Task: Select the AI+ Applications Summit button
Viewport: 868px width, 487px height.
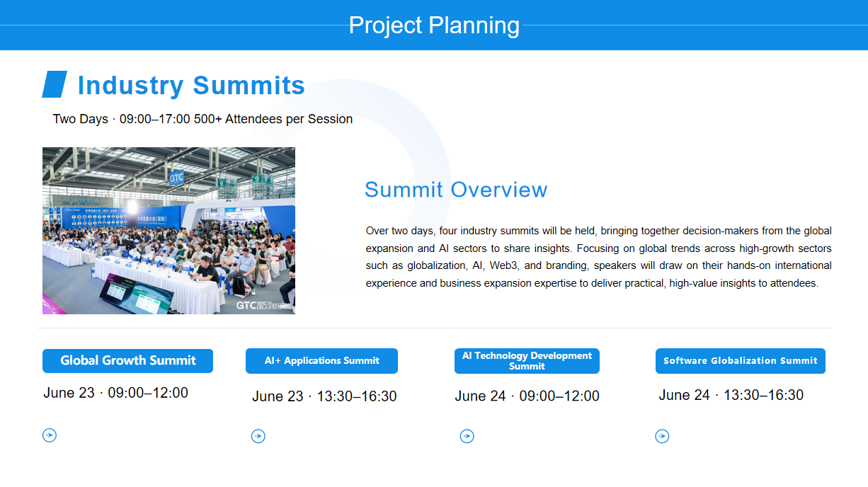Action: [x=321, y=360]
